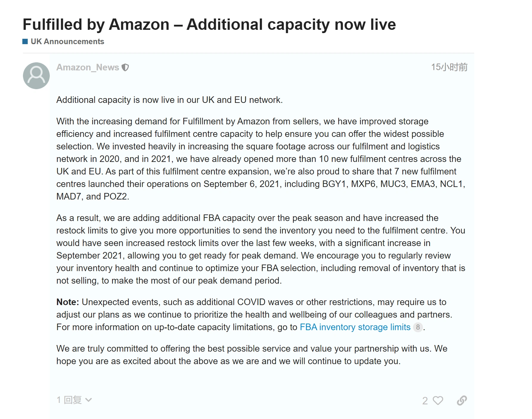Click the first paragraph about UK and EU network
Image resolution: width=532 pixels, height=419 pixels.
tap(169, 100)
